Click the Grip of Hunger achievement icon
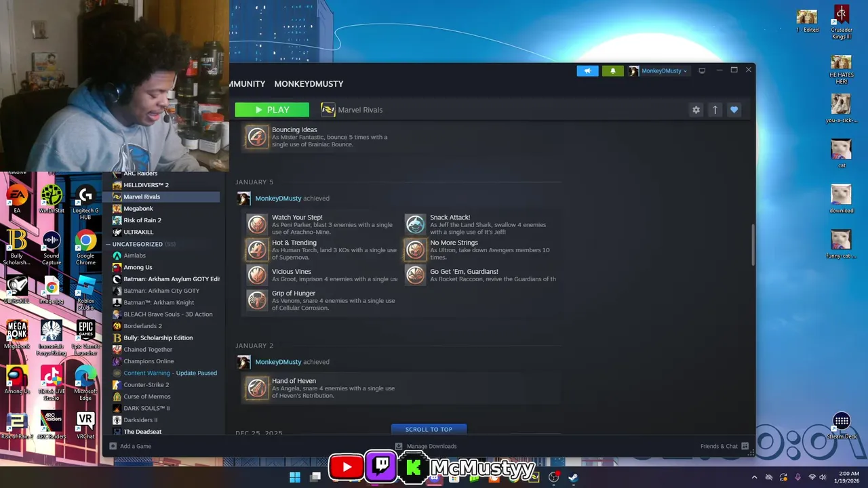Screen dimensions: 868x488 (x=257, y=300)
